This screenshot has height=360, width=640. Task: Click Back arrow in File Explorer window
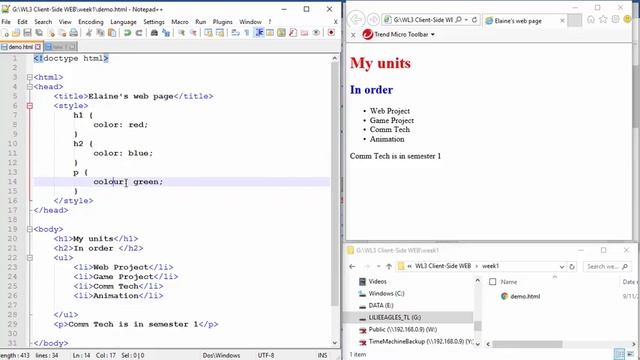tap(353, 266)
